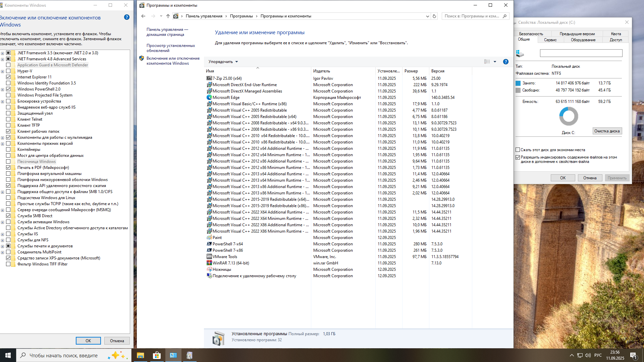The image size is (644, 362).
Task: Open the Windows Start menu
Action: pos(8,355)
